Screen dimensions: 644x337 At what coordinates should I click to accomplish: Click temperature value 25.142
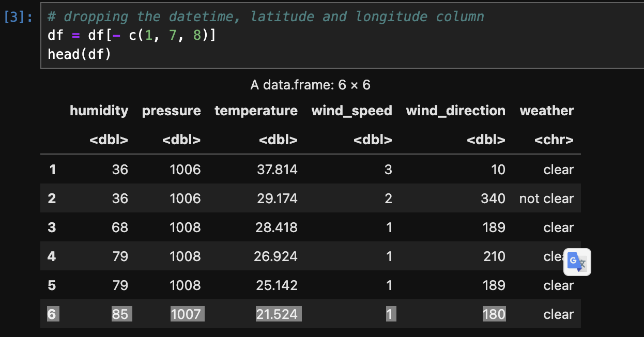pyautogui.click(x=277, y=285)
